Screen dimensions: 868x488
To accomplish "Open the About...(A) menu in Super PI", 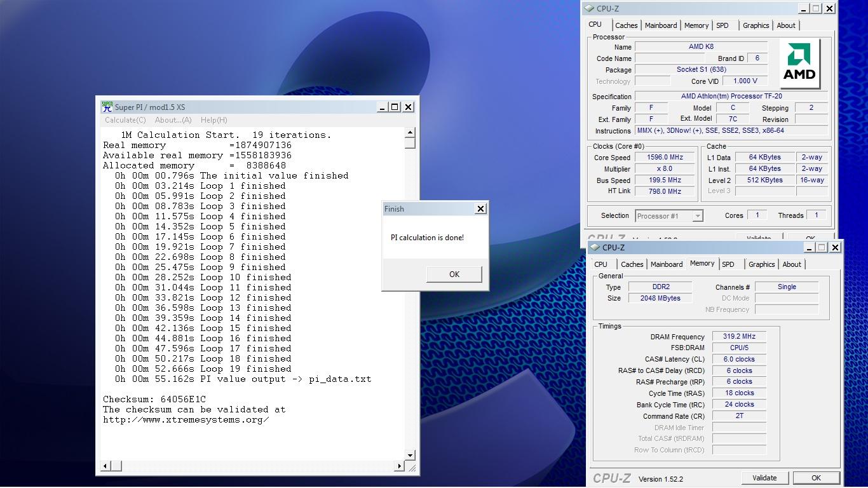I will coord(173,120).
